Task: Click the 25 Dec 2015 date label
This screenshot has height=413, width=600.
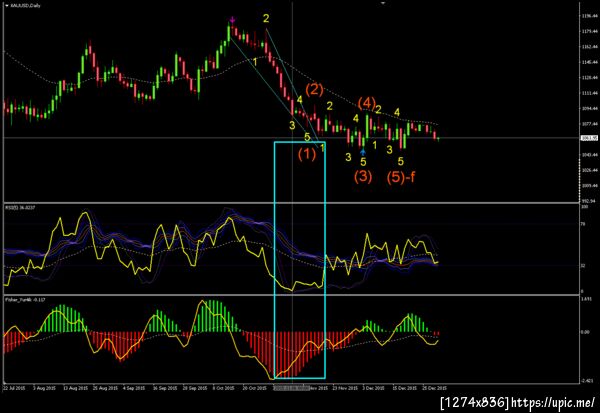Action: tap(435, 388)
